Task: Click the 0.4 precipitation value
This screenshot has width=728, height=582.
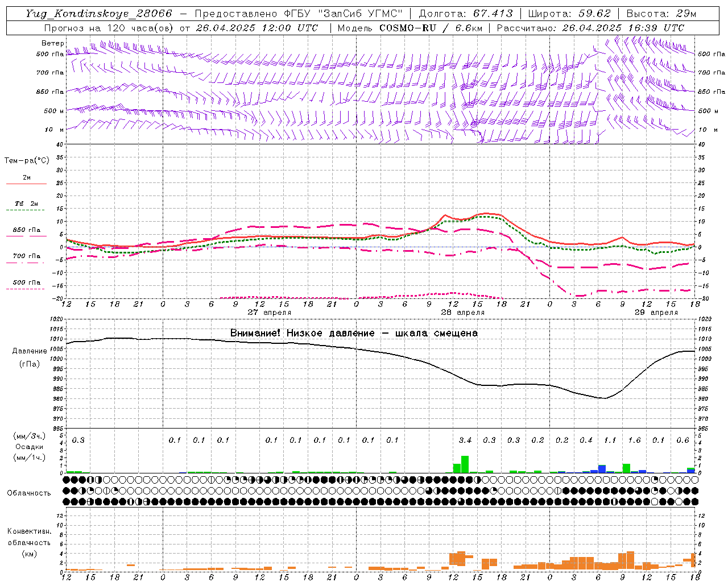Action: [x=586, y=440]
